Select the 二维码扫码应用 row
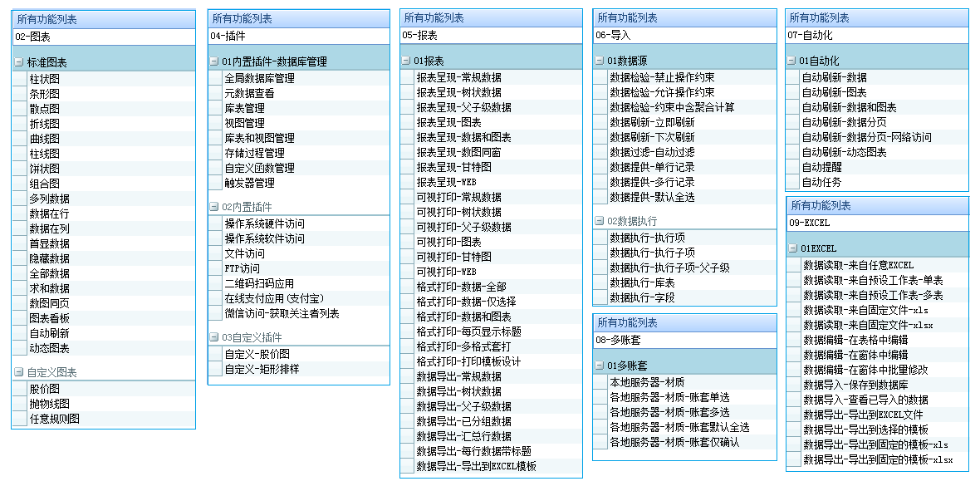 pos(299,283)
